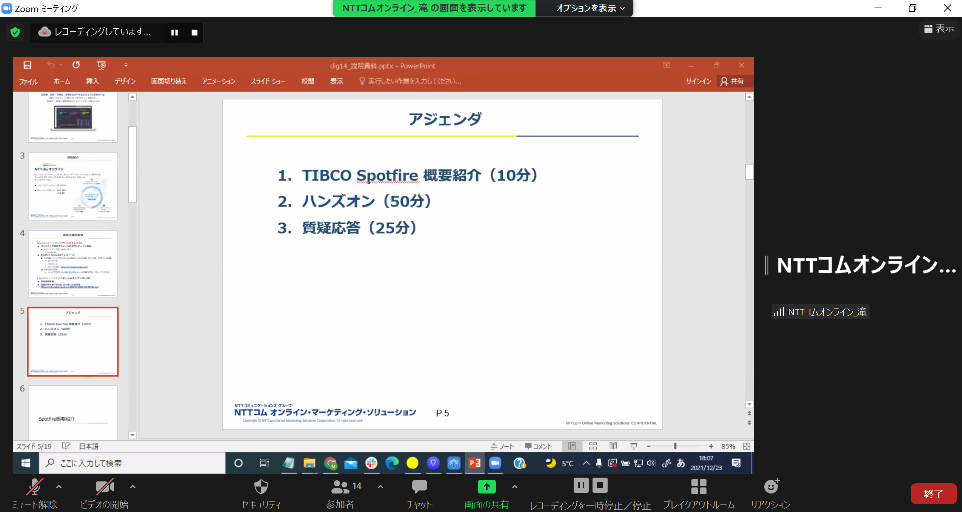Open Chrome from the taskbar
This screenshot has height=512, width=962.
pyautogui.click(x=331, y=463)
